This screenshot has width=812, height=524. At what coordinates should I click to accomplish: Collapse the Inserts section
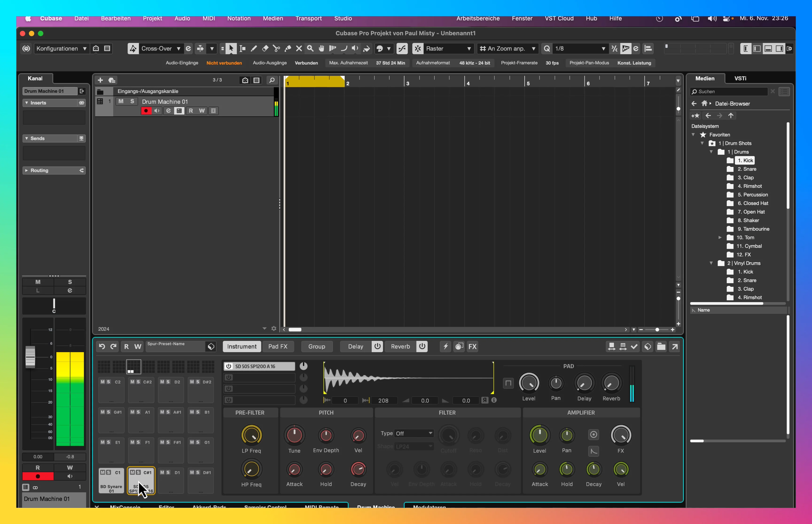(x=27, y=103)
